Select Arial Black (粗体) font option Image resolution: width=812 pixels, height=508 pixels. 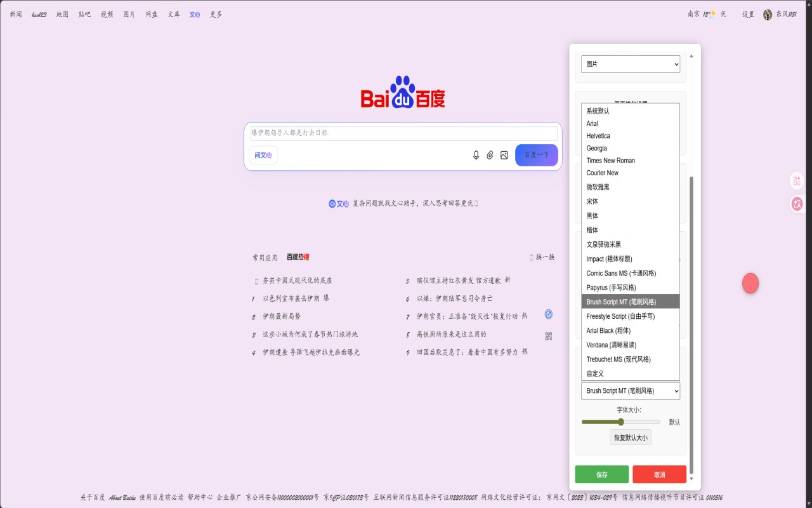631,331
